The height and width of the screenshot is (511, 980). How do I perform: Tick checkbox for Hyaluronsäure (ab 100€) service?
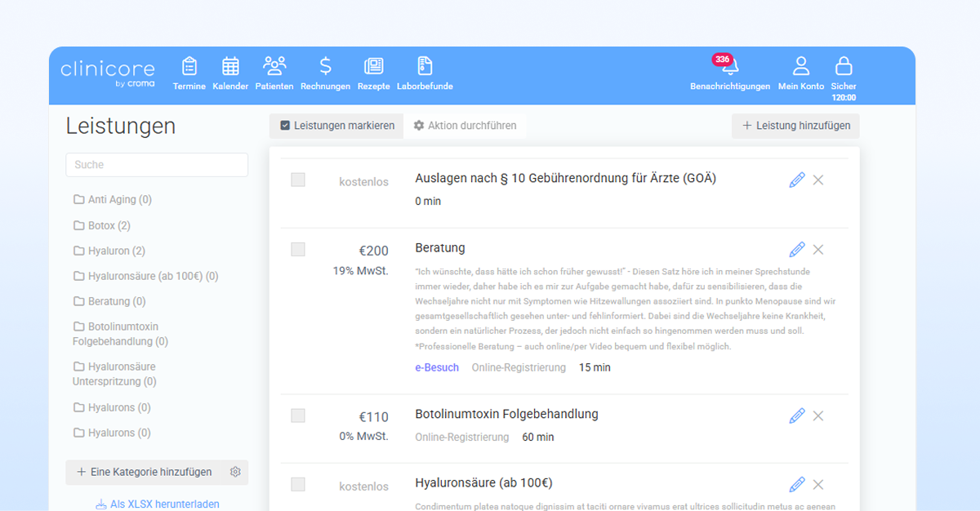(x=298, y=484)
